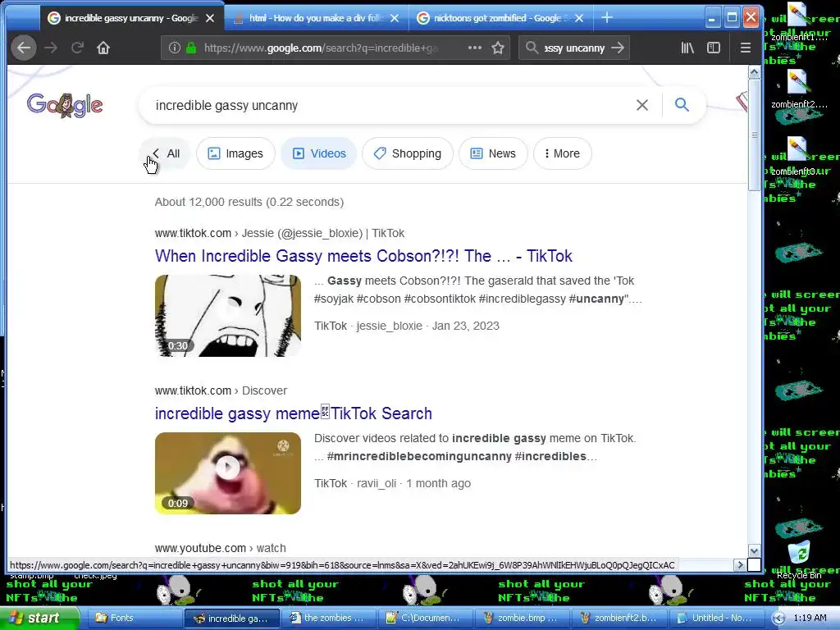The image size is (840, 630).
Task: Select the Recycle Bin desktop icon
Action: 799,559
